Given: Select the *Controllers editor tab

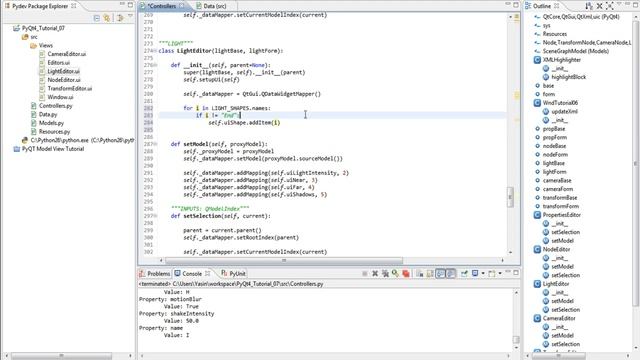Looking at the screenshot, I should tap(162, 6).
